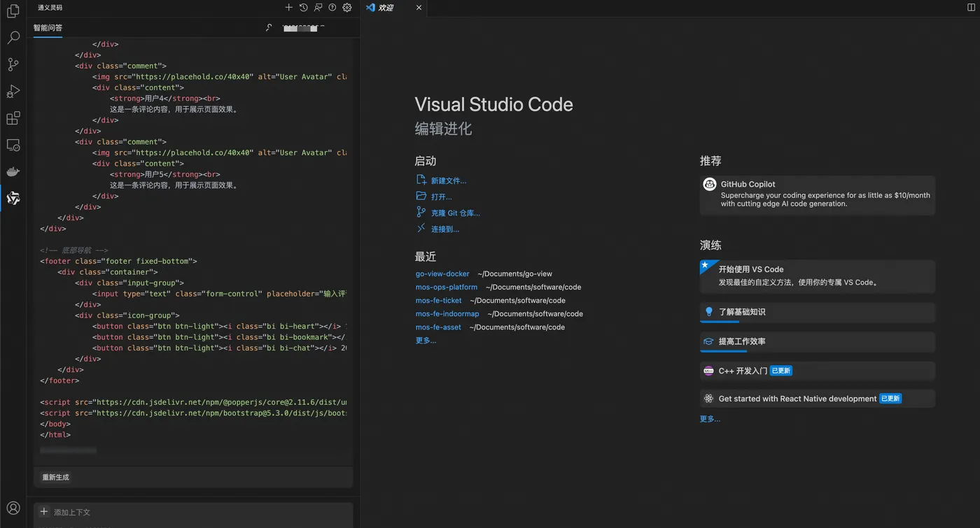The height and width of the screenshot is (528, 980).
Task: Open Remote Explorer in activity bar
Action: 13,145
